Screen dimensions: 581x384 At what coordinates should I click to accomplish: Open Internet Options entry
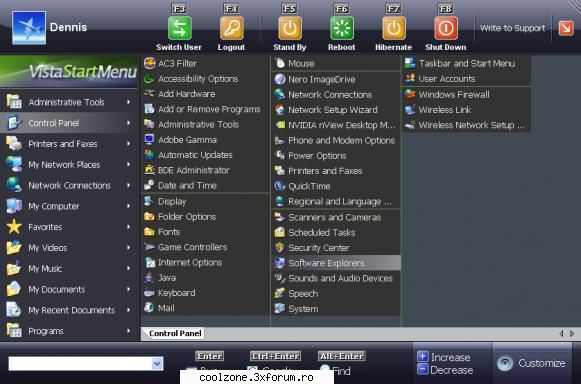click(206, 262)
